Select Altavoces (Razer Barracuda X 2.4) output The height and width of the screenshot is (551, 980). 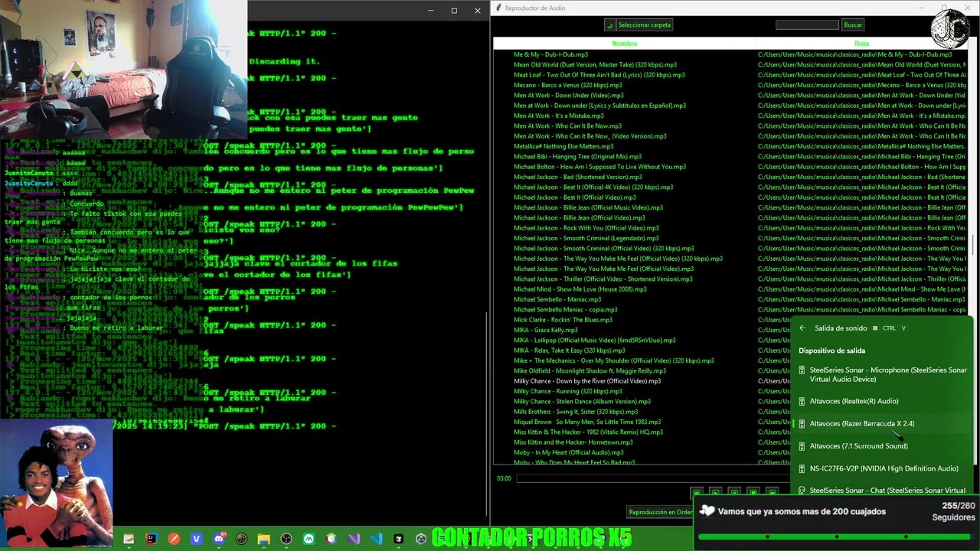[x=882, y=423]
